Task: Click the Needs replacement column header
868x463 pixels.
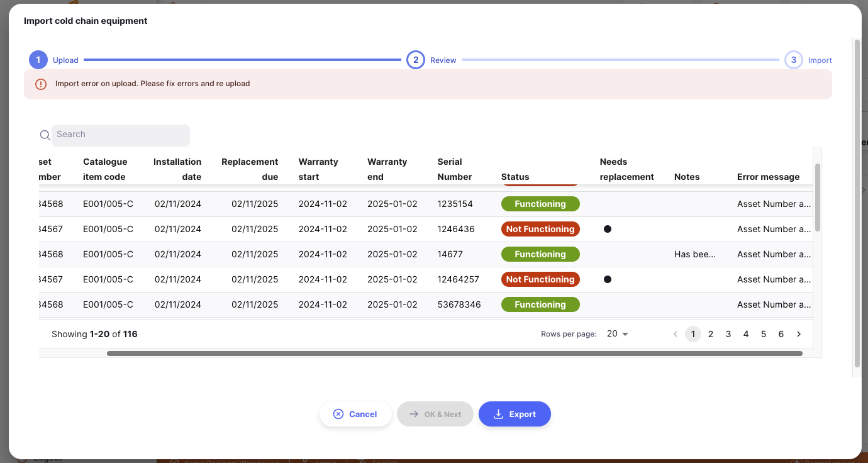Action: 627,169
